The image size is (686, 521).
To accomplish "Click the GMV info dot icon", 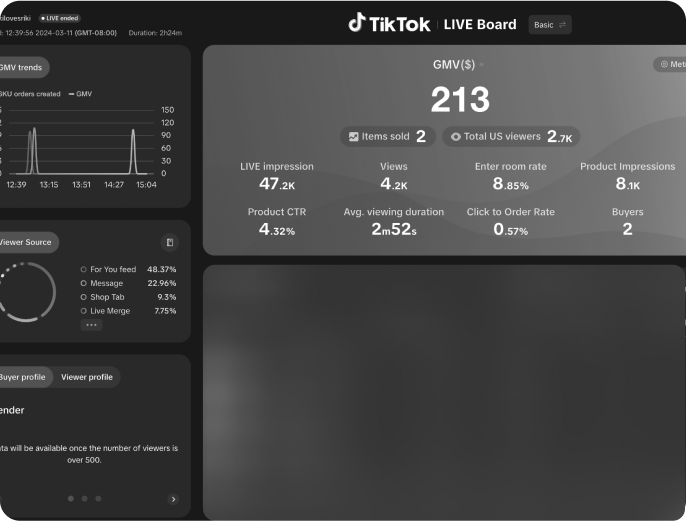I will click(481, 64).
